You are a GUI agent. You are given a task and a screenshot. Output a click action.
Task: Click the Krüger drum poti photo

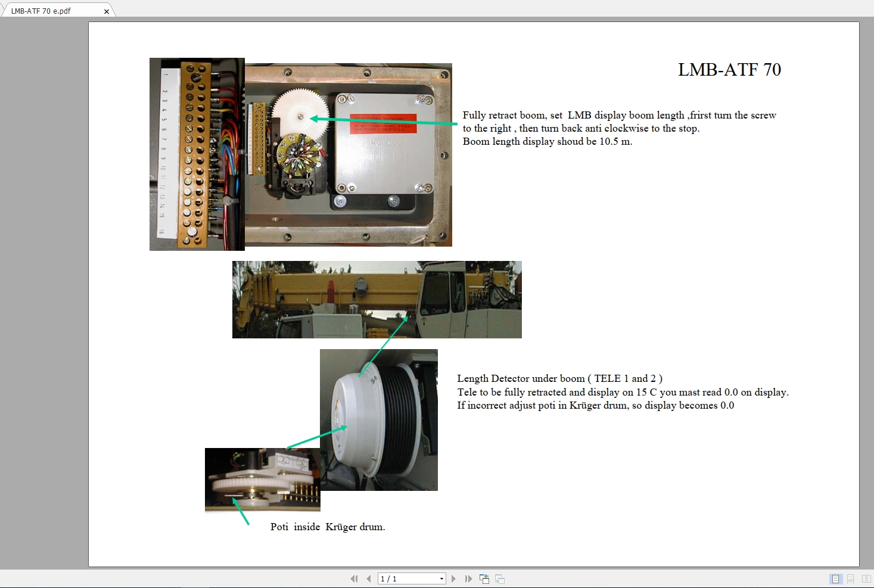tap(262, 480)
